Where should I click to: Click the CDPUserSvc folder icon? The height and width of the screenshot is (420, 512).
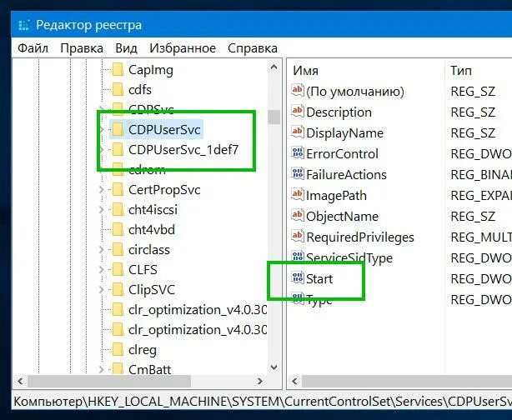(x=118, y=129)
